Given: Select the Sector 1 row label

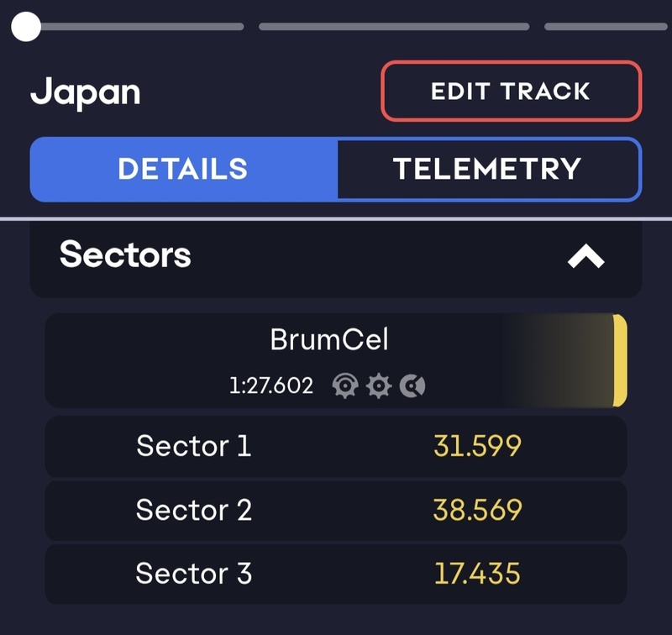Looking at the screenshot, I should (193, 445).
